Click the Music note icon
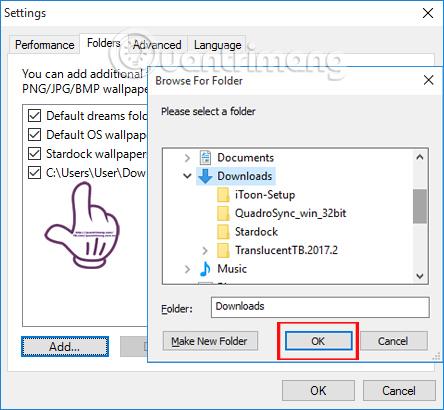This screenshot has height=410, width=444. 205,269
